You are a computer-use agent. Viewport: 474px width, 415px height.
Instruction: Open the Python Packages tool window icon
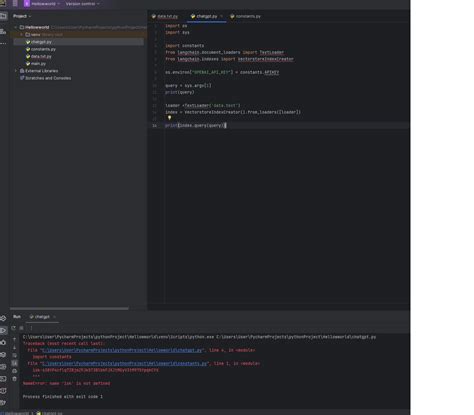[x=3, y=355]
